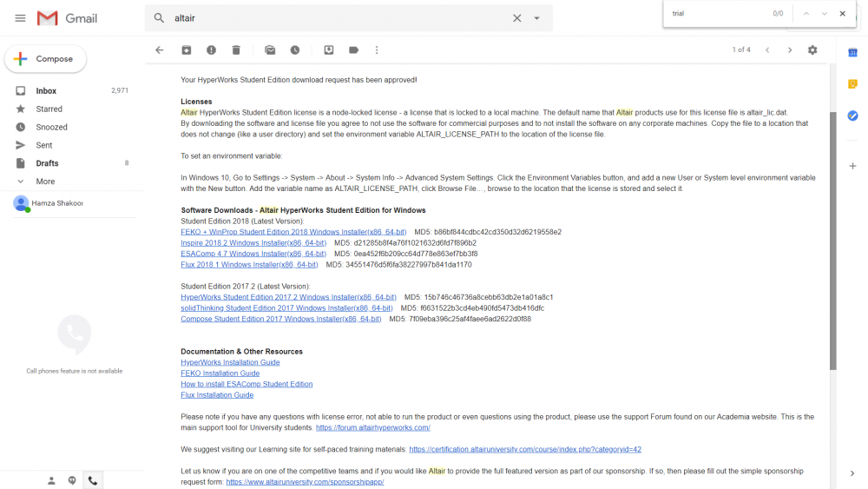The image size is (868, 489).
Task: Open Google Keep side panel
Action: click(852, 84)
